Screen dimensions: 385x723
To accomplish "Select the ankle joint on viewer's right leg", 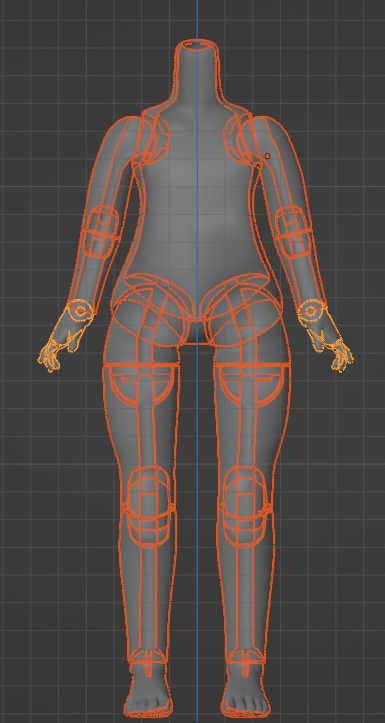I will (246, 662).
